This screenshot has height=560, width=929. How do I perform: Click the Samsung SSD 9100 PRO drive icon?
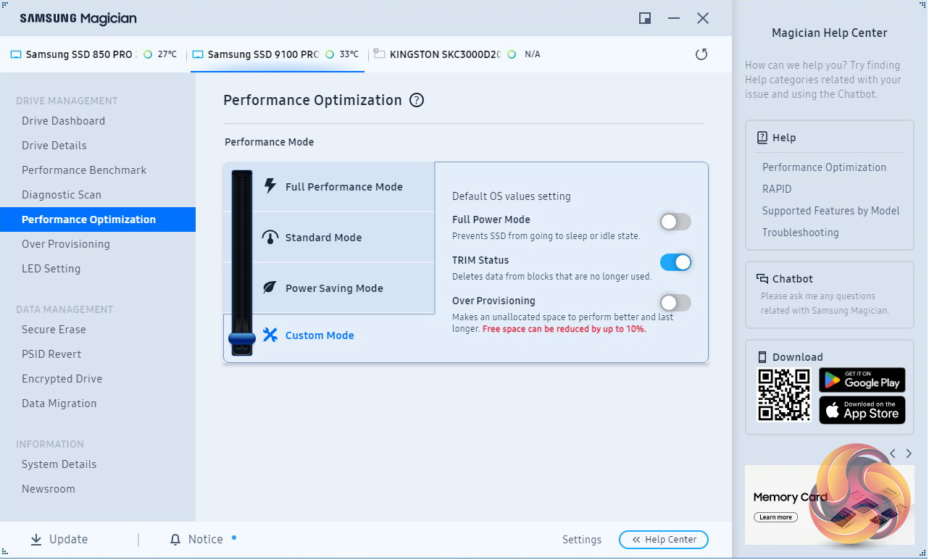click(x=198, y=54)
